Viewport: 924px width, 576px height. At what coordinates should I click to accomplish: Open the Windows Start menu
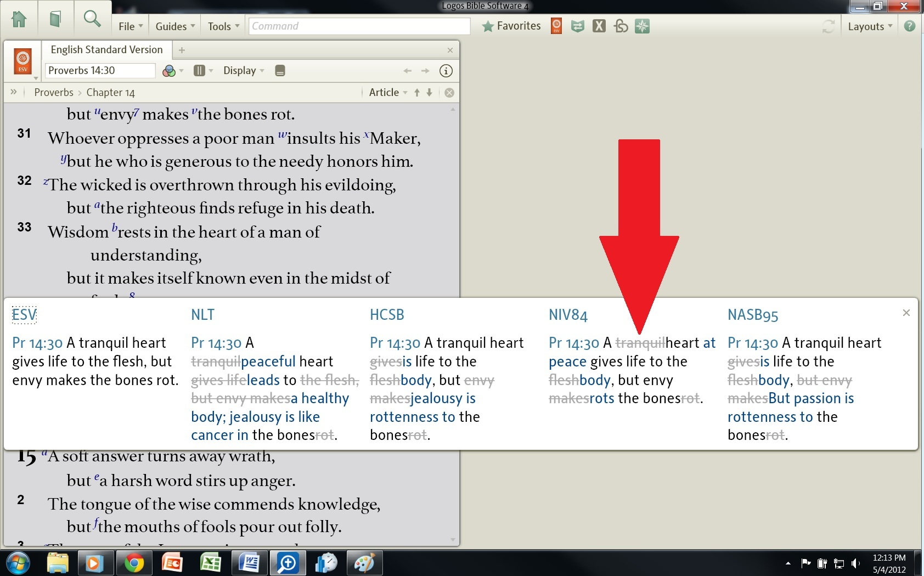[x=18, y=563]
